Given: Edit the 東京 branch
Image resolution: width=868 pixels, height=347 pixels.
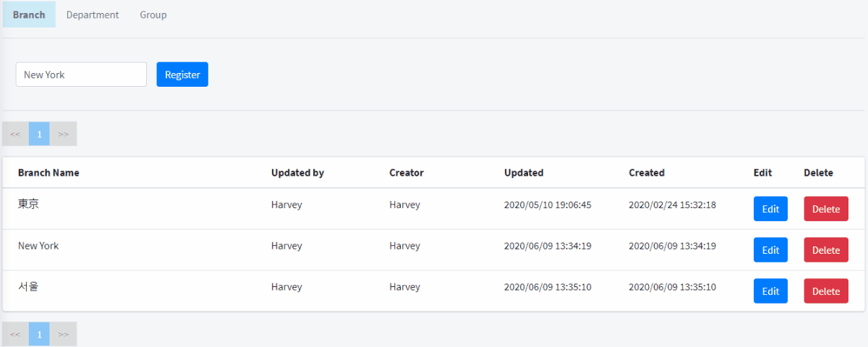Looking at the screenshot, I should pyautogui.click(x=770, y=209).
